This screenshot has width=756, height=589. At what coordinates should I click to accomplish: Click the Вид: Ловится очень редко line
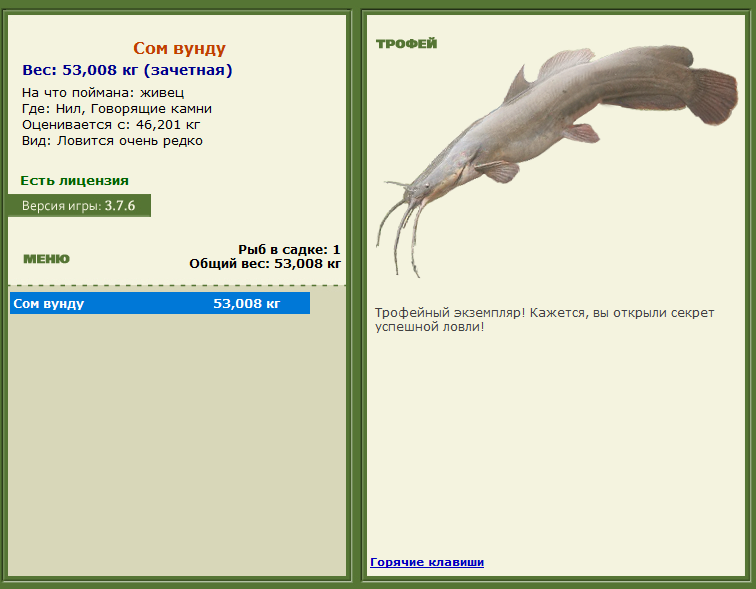coord(112,141)
